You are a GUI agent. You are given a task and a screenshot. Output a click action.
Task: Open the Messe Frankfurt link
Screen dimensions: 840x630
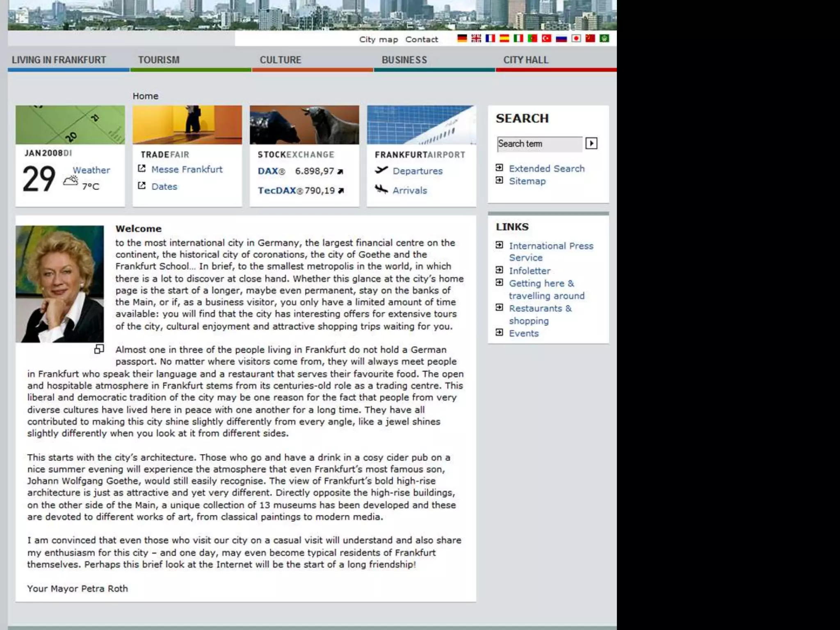click(187, 169)
